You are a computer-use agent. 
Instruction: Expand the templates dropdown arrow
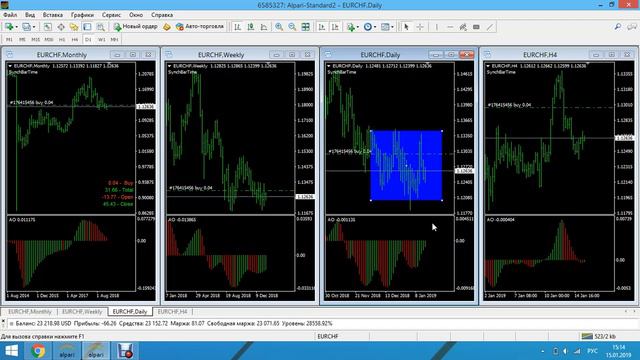392,27
